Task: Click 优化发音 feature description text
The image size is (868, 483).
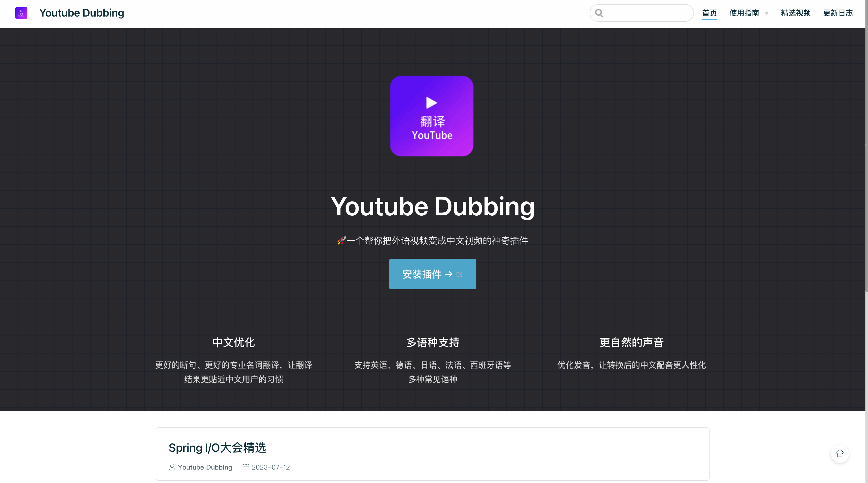Action: click(x=631, y=365)
